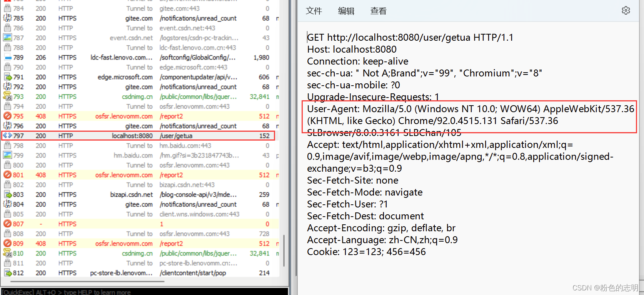644x295 pixels.
Task: Select pc-store-lb.lenovom host in row 812
Action: pos(121,273)
